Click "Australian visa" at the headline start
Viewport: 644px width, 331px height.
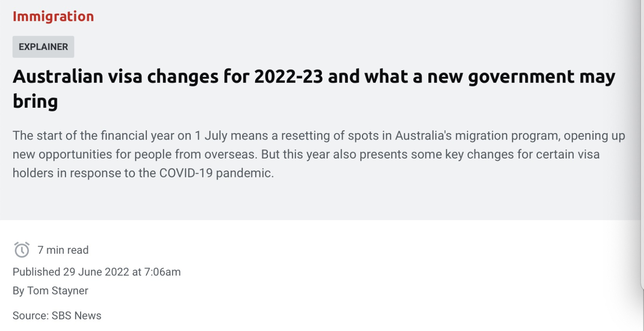point(77,76)
